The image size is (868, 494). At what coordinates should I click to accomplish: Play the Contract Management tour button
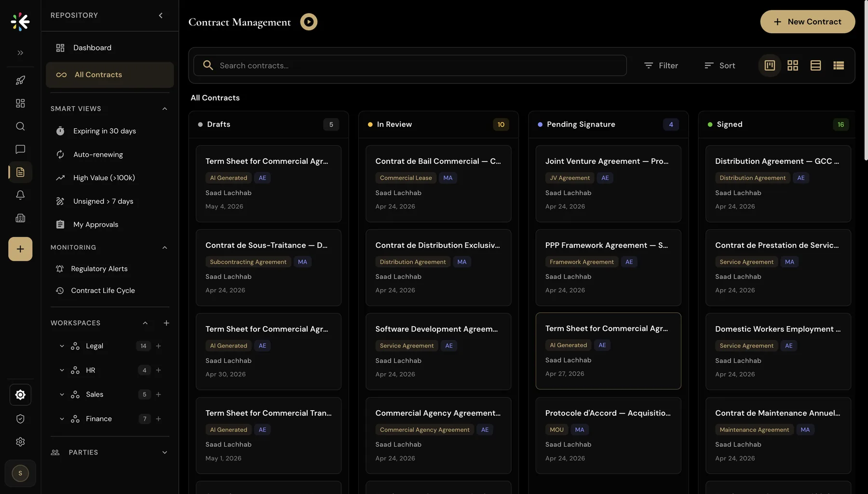tap(309, 22)
